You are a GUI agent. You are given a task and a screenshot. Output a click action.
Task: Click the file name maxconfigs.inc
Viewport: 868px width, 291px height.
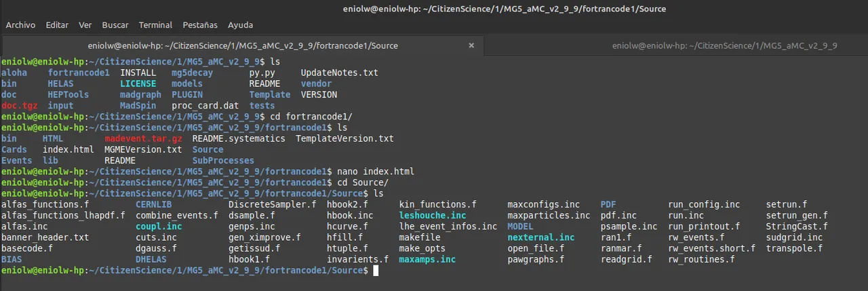click(544, 204)
